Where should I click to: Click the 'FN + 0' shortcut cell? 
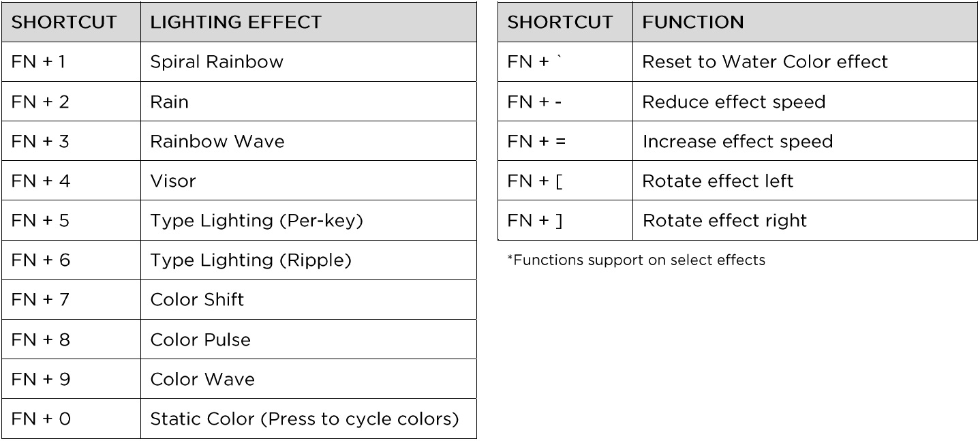pyautogui.click(x=40, y=418)
